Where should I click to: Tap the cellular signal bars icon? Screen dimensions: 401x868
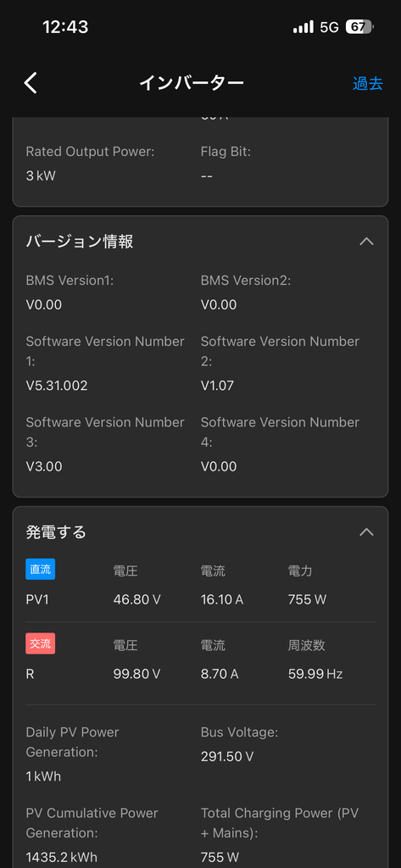click(x=303, y=26)
